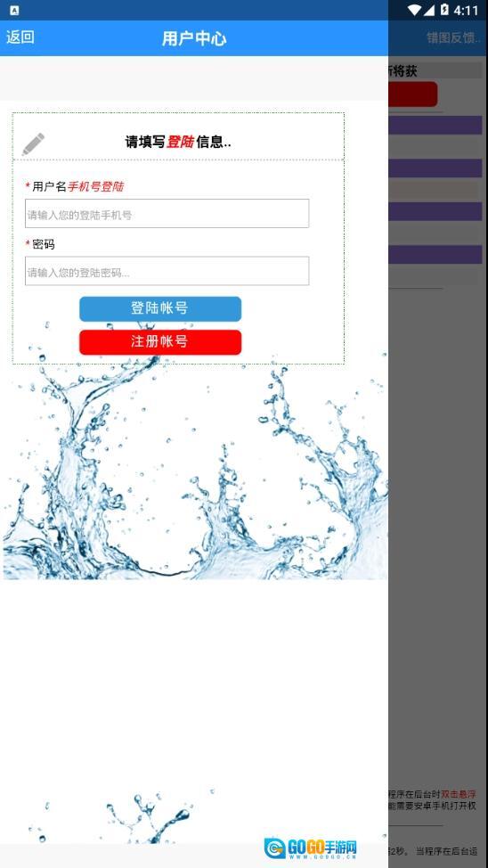
Task: Tap the 4:11 clock in status bar
Action: pos(466,11)
